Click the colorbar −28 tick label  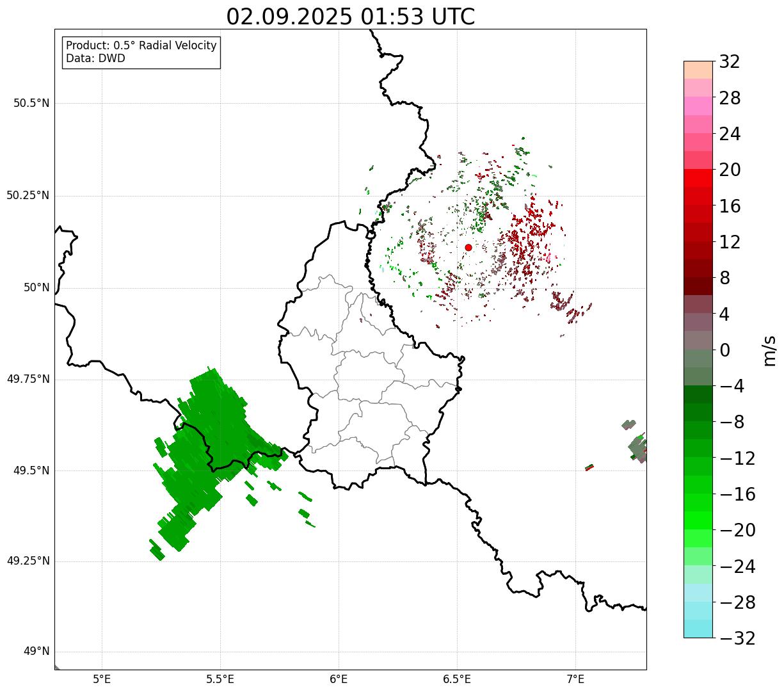[737, 602]
